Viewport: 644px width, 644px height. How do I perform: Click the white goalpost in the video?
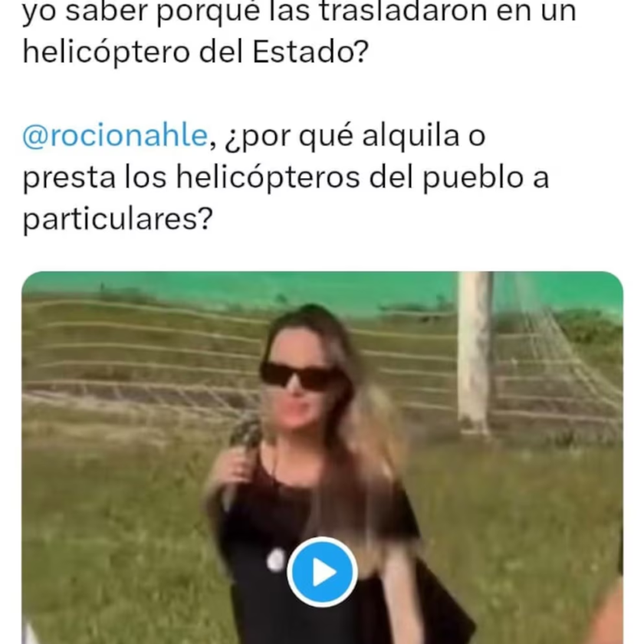475,353
